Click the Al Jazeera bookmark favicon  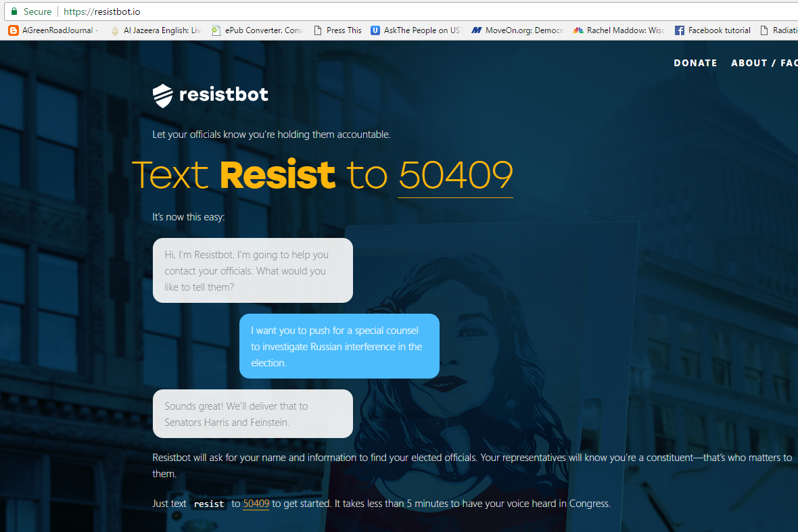point(115,30)
